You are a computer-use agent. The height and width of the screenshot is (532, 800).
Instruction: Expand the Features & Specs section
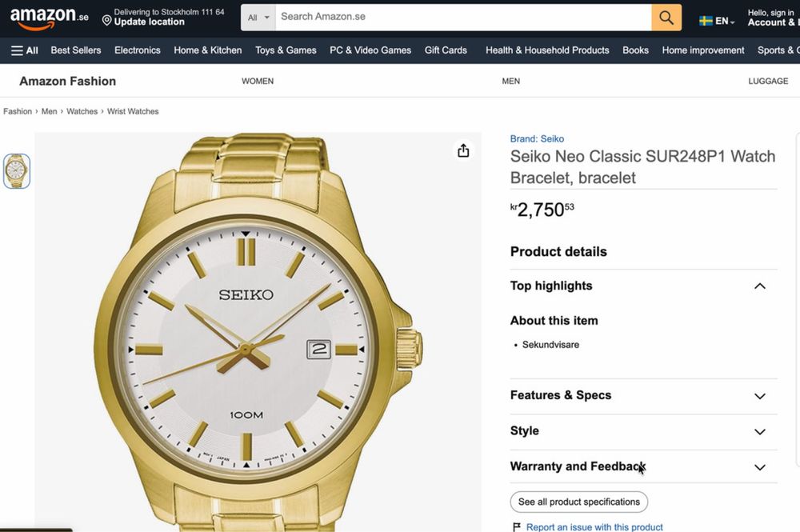pos(759,396)
